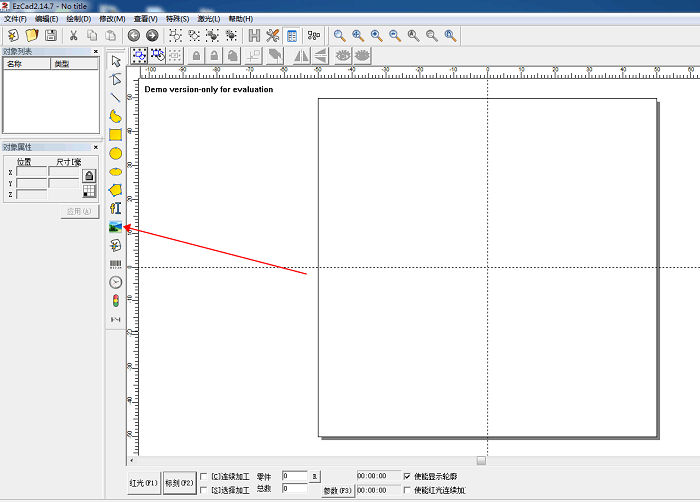700x502 pixels.
Task: Click the timer clock tool icon
Action: point(116,282)
